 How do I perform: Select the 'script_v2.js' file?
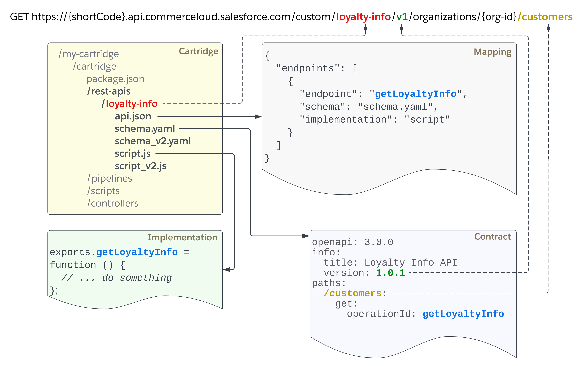click(x=140, y=166)
